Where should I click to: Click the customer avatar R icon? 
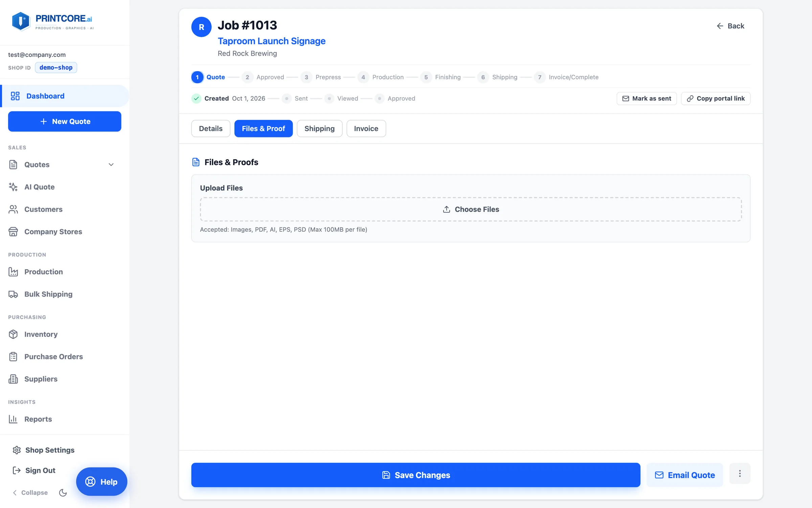pyautogui.click(x=201, y=27)
